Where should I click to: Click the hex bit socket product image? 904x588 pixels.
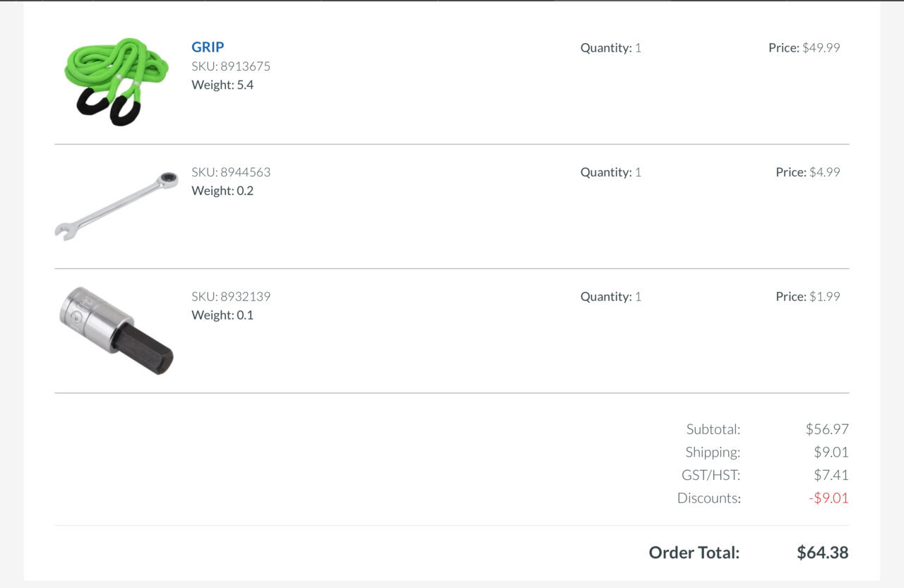tap(117, 330)
